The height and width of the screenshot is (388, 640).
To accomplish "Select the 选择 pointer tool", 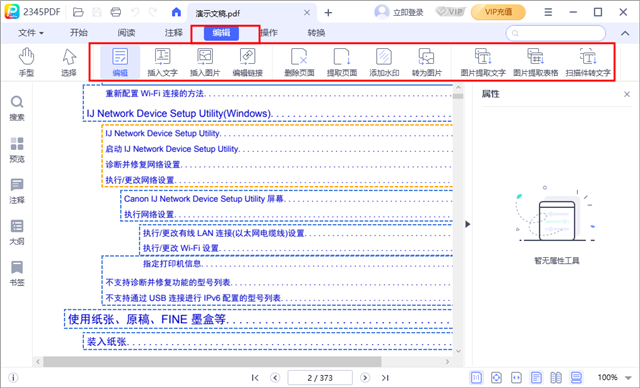I will (69, 62).
